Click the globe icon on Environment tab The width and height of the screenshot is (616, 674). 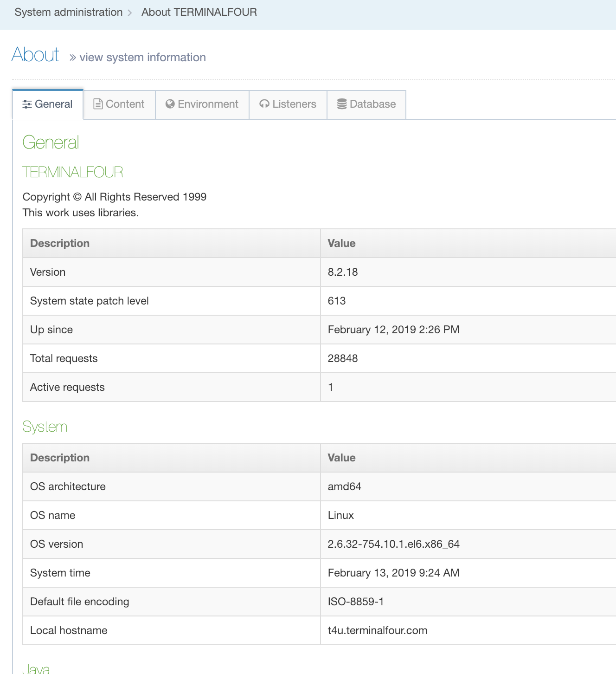[170, 104]
